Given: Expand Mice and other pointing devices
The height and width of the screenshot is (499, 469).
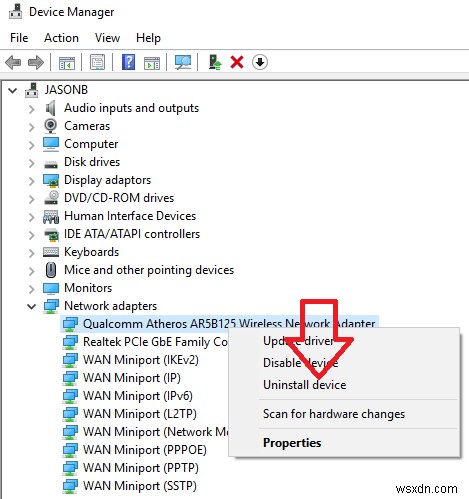Looking at the screenshot, I should (x=32, y=271).
